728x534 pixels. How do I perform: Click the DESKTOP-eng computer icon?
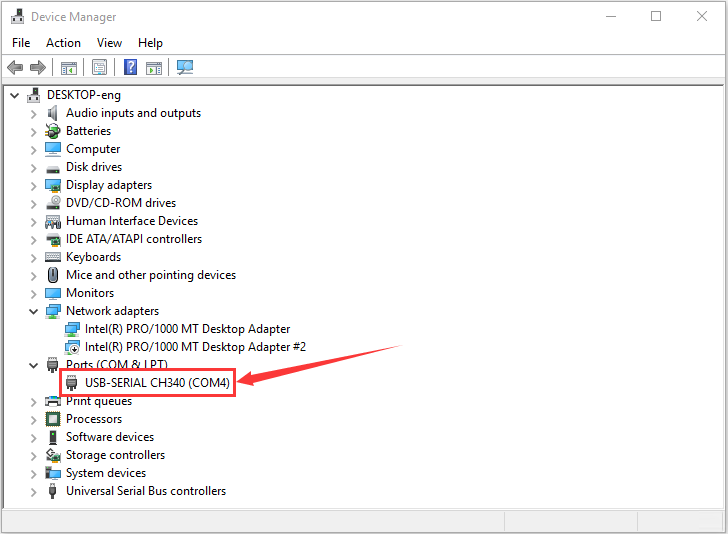(x=33, y=95)
